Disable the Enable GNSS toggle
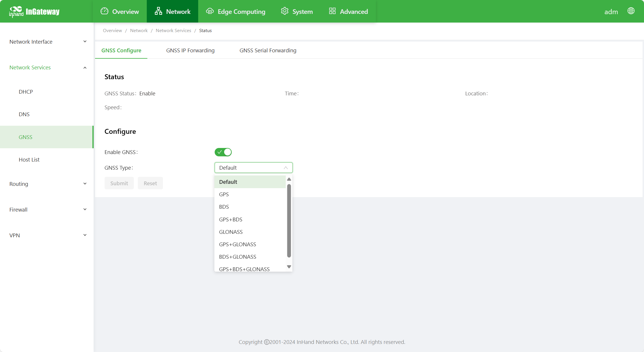The height and width of the screenshot is (352, 644). click(x=223, y=152)
